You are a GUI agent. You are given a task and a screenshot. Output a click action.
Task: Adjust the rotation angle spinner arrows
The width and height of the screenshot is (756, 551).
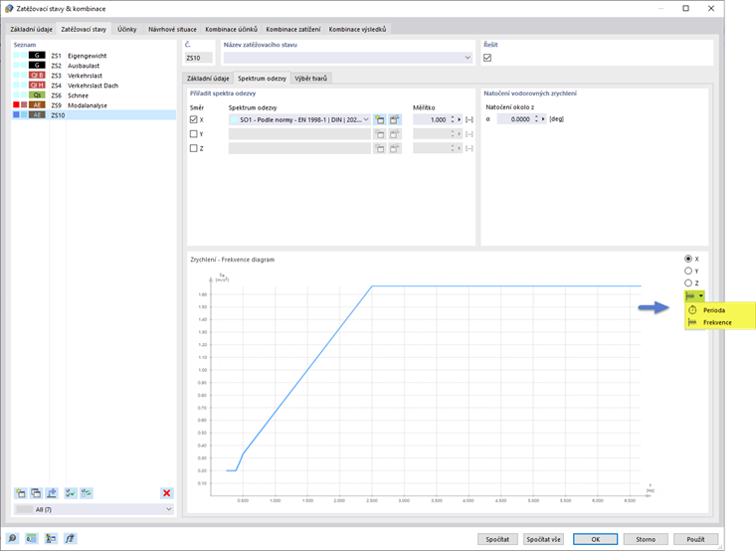tap(536, 119)
